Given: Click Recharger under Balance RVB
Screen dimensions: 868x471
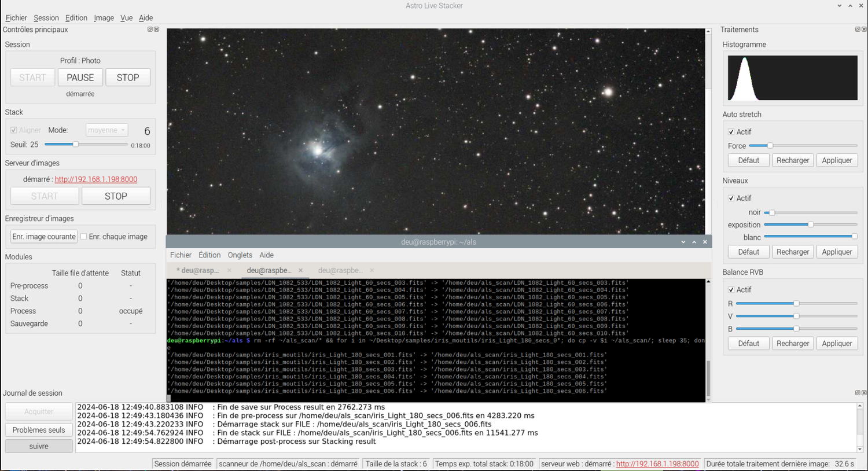Looking at the screenshot, I should click(x=793, y=343).
